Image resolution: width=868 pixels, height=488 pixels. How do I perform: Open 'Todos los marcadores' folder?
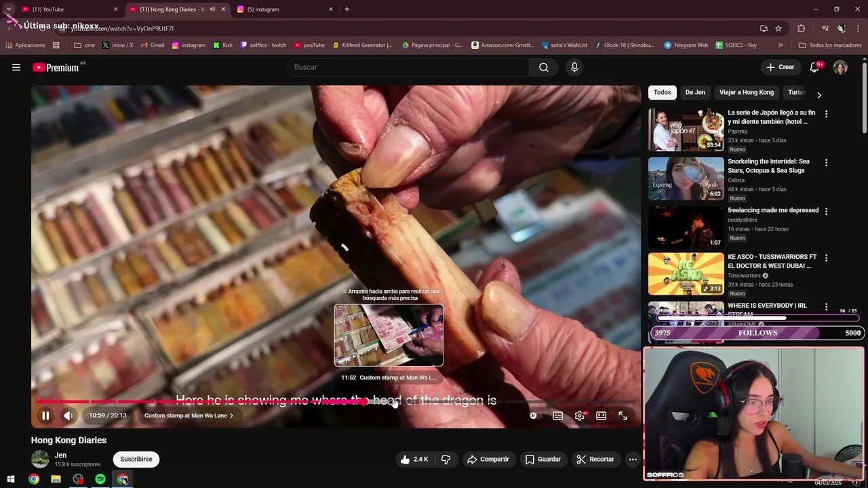831,45
